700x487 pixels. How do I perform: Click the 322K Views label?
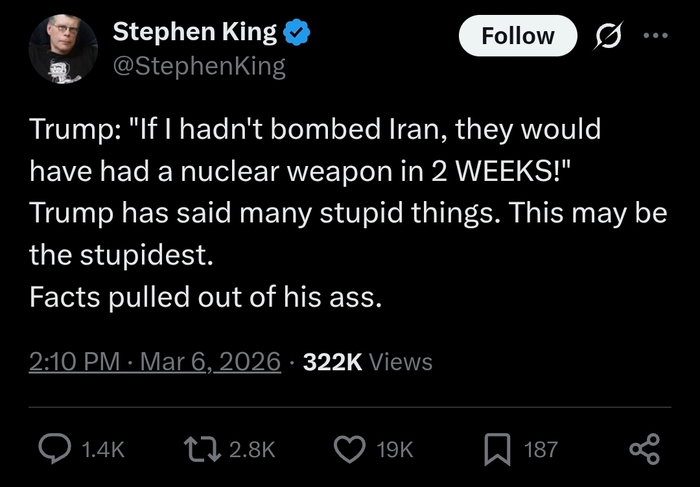pos(367,361)
